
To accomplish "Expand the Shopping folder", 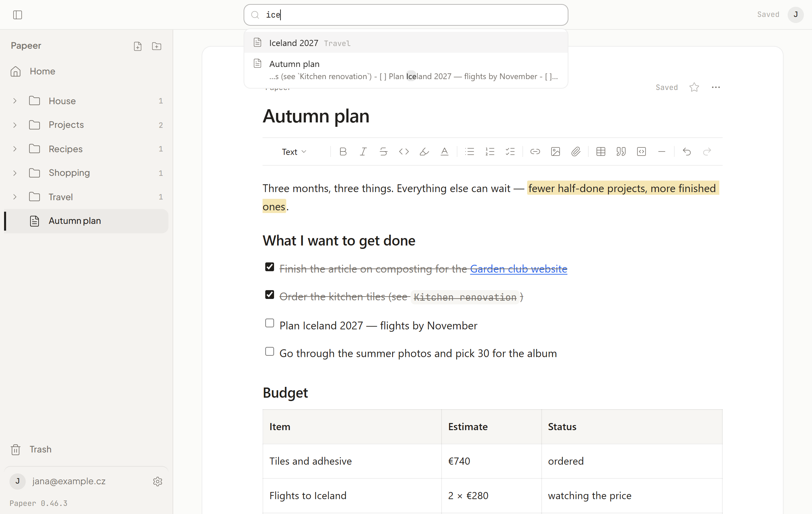I will tap(15, 173).
